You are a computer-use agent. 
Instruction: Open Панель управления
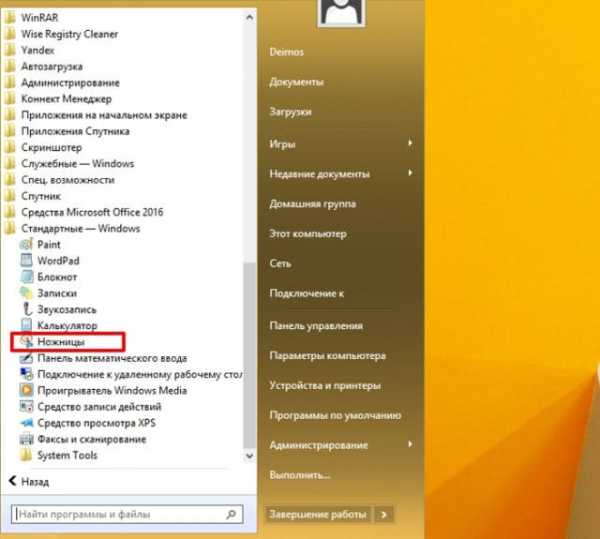pyautogui.click(x=316, y=326)
